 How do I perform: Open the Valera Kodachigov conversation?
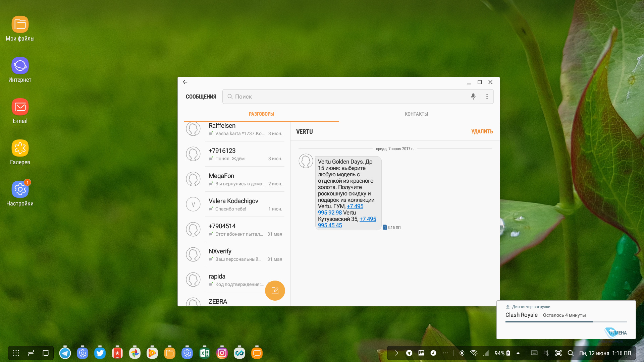(x=234, y=204)
